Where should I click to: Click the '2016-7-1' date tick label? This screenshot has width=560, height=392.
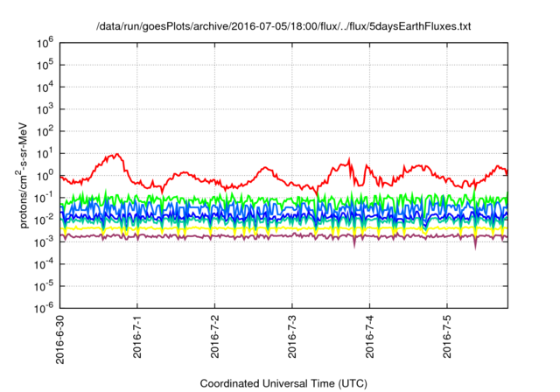click(x=137, y=336)
